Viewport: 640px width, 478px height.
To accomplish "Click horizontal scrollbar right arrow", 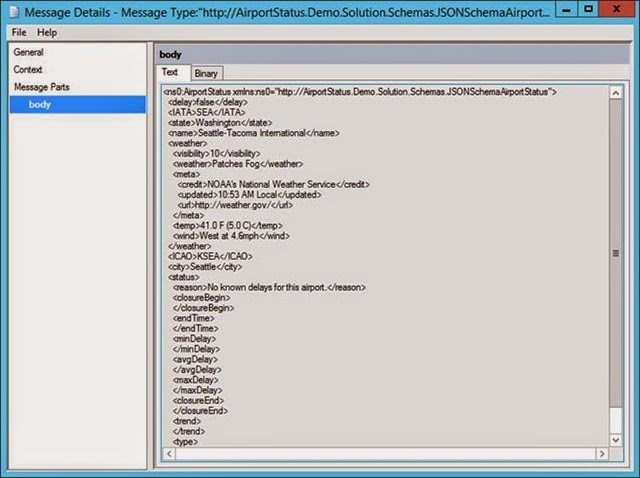I will 602,454.
